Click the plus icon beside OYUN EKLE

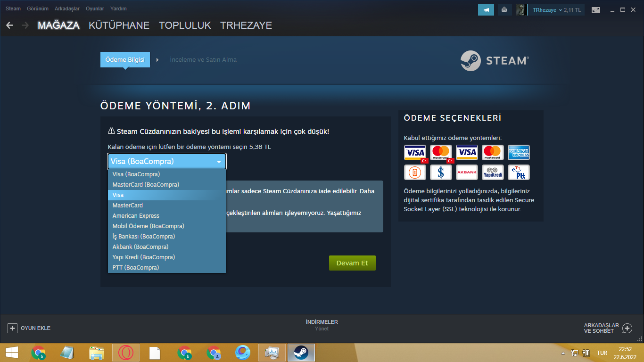click(12, 328)
